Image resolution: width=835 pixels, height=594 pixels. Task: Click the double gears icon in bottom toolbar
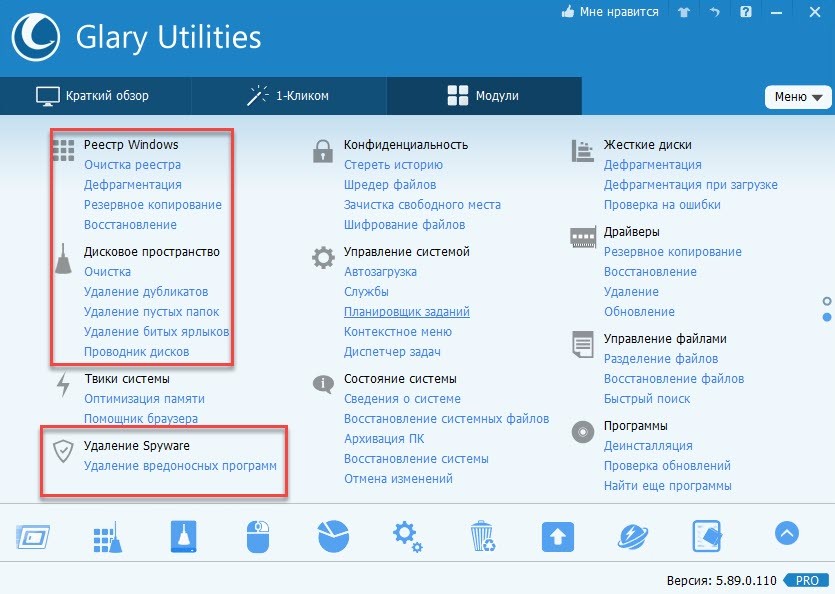coord(406,537)
